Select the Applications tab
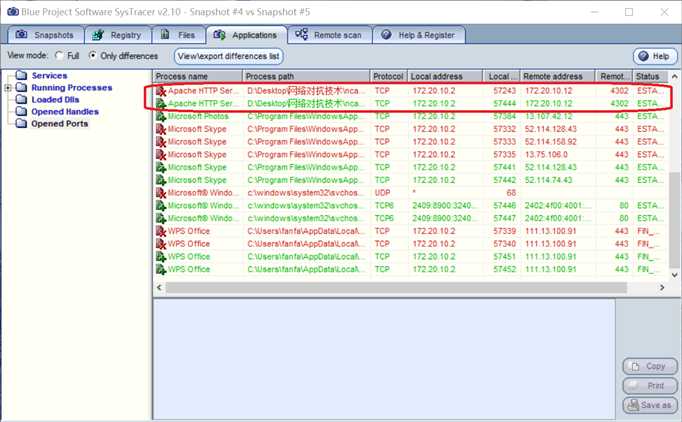The height and width of the screenshot is (422, 682). click(246, 35)
